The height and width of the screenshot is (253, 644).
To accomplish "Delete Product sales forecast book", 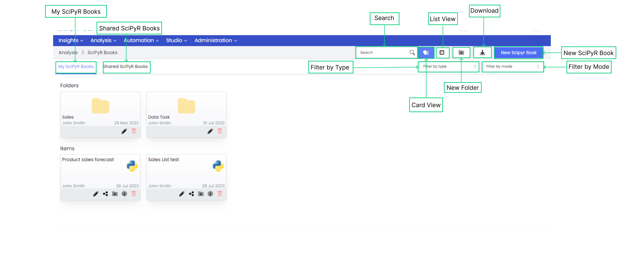I will [134, 194].
